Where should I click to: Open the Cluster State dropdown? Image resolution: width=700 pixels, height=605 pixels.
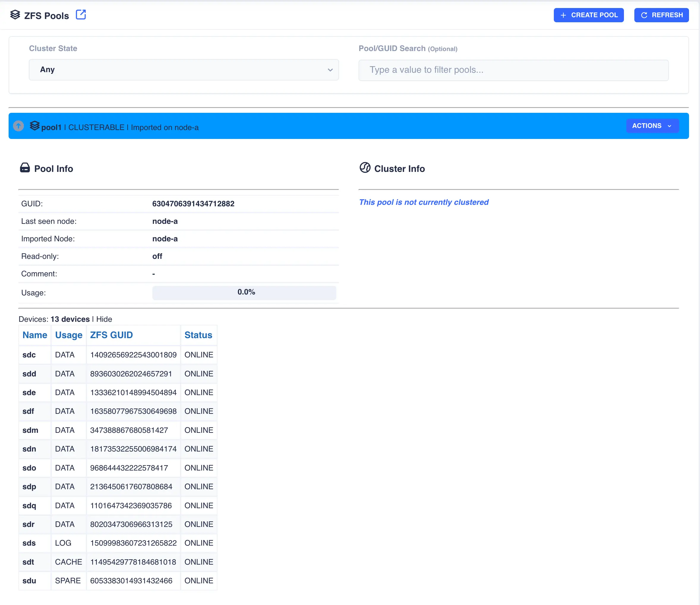pyautogui.click(x=183, y=69)
